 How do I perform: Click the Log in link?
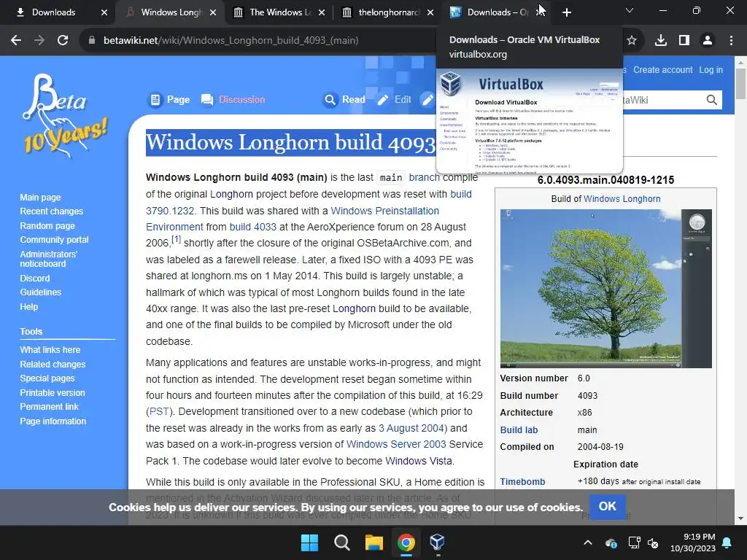711,69
